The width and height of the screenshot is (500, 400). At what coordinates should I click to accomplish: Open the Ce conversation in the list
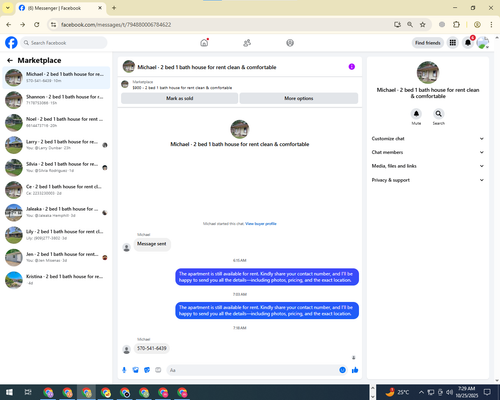(56, 190)
